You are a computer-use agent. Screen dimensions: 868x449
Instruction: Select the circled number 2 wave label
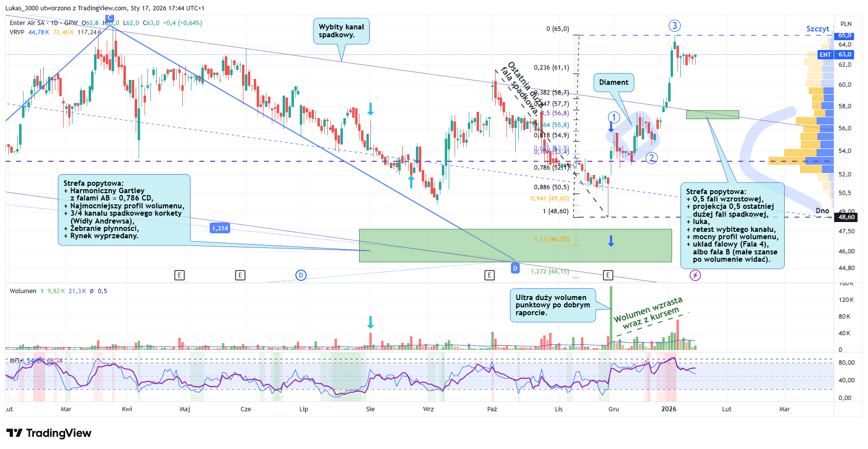tap(651, 158)
